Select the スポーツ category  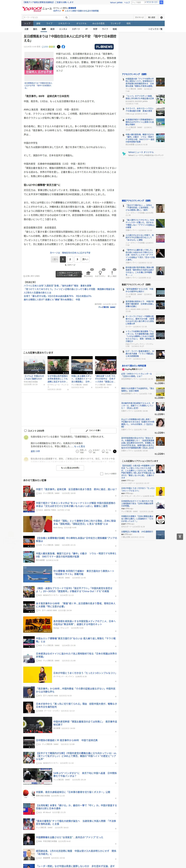[x=76, y=29]
